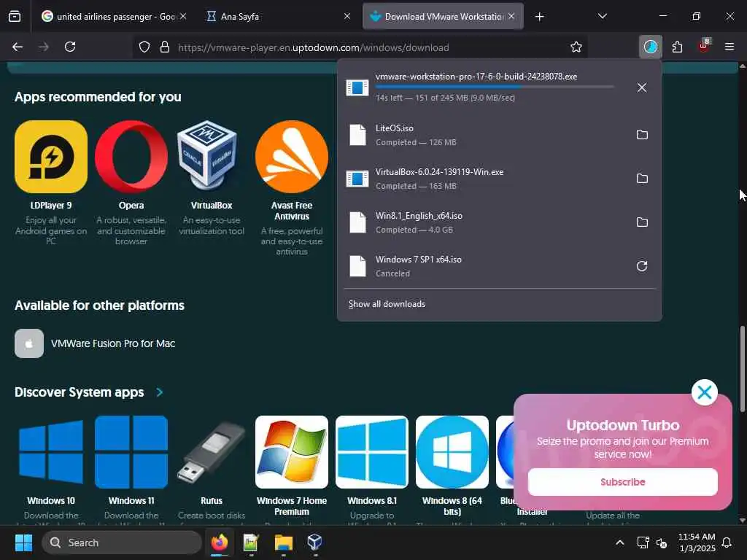Click the page vertical scrollbar thumb
747x560 pixels.
[x=742, y=368]
